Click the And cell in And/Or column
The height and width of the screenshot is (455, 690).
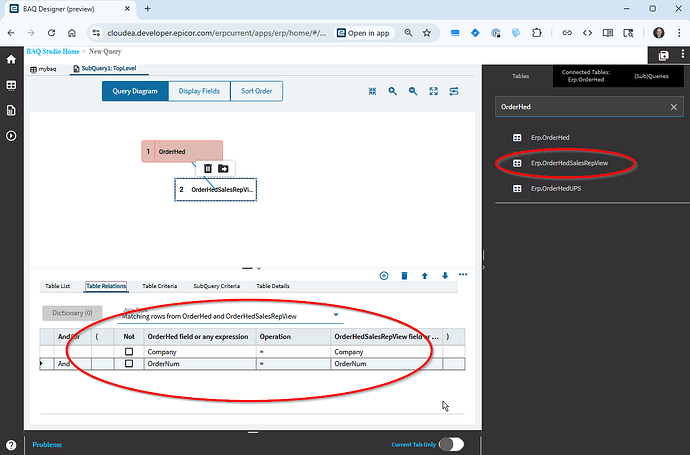tap(73, 363)
